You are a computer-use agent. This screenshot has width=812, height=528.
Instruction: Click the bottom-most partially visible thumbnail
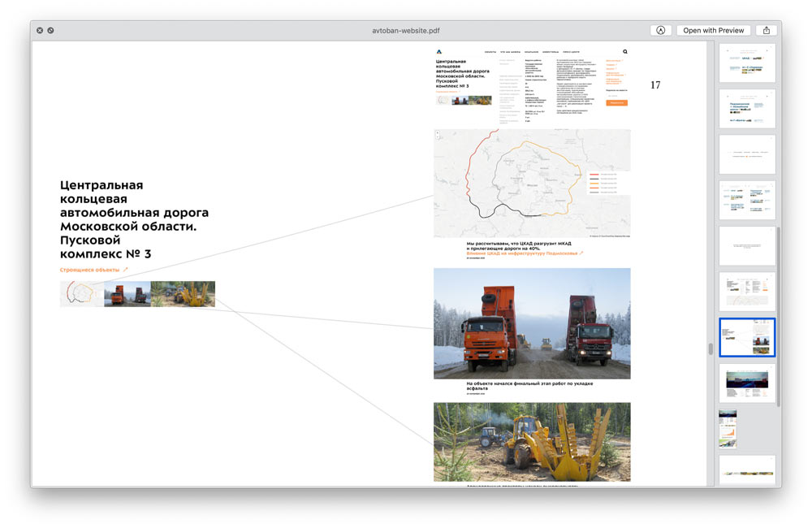click(x=747, y=470)
